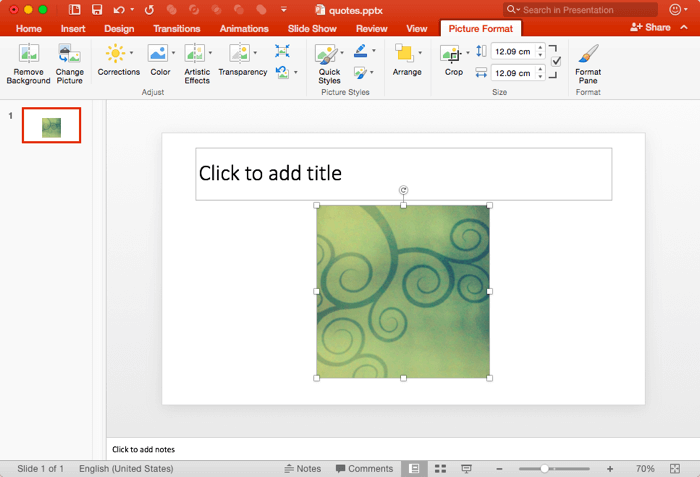
Task: Select slide 1 thumbnail
Action: [x=51, y=125]
